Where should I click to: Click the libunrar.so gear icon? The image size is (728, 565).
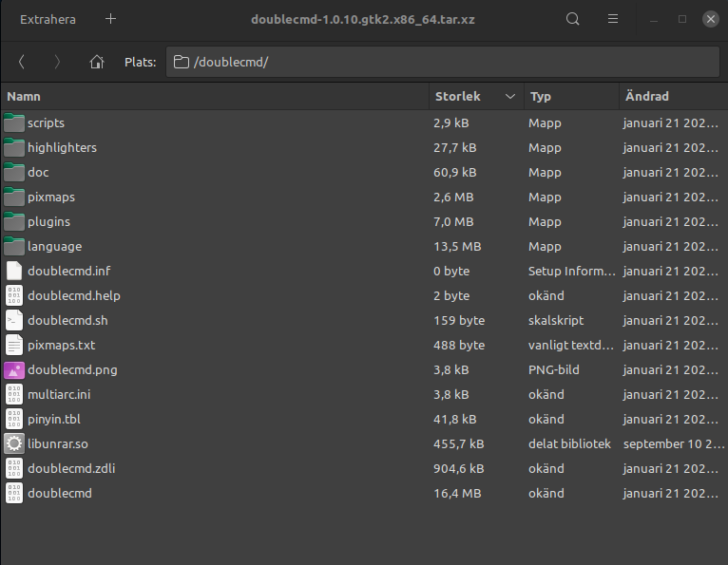coord(14,444)
